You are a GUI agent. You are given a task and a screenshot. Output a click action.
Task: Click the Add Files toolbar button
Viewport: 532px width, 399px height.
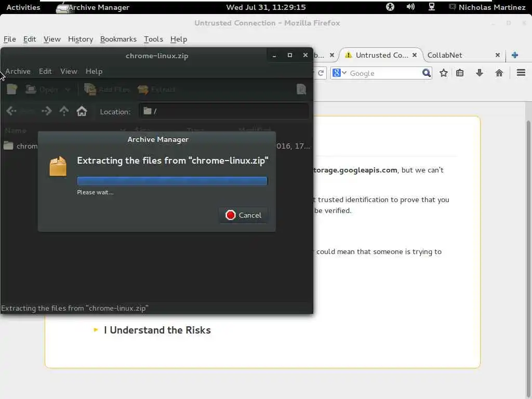pyautogui.click(x=107, y=89)
